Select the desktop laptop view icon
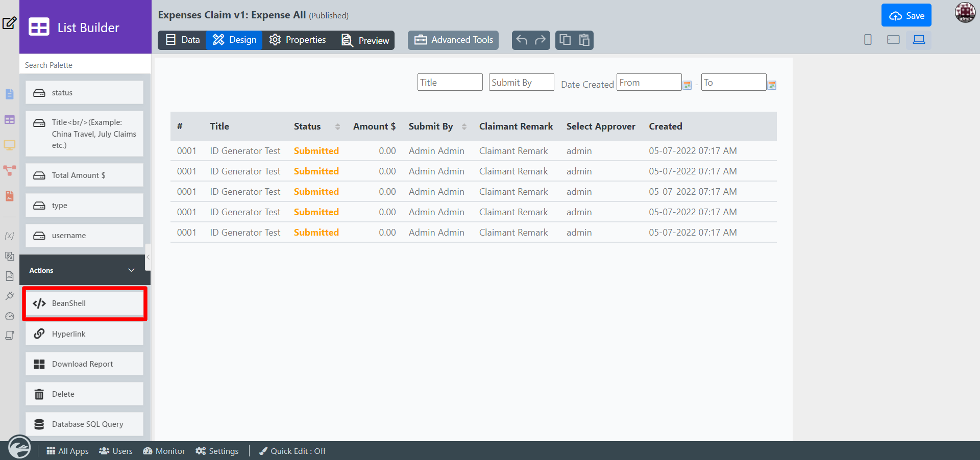The width and height of the screenshot is (980, 460). tap(919, 40)
